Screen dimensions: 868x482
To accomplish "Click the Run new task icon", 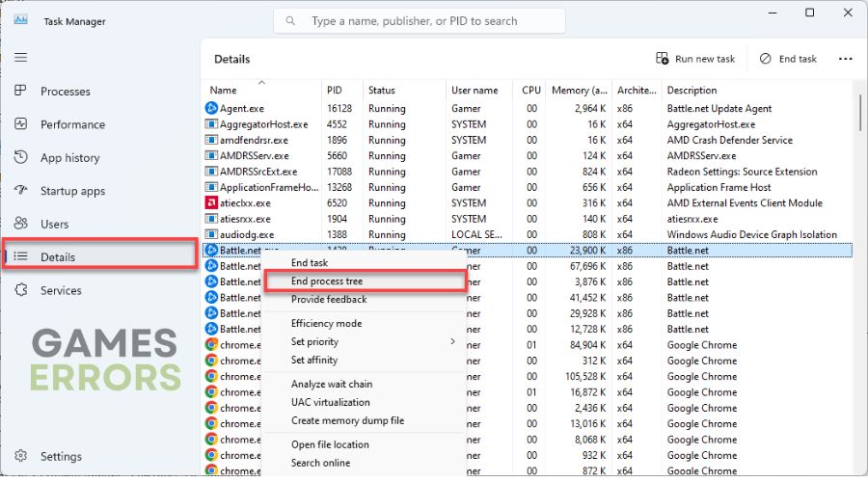I will pyautogui.click(x=662, y=58).
